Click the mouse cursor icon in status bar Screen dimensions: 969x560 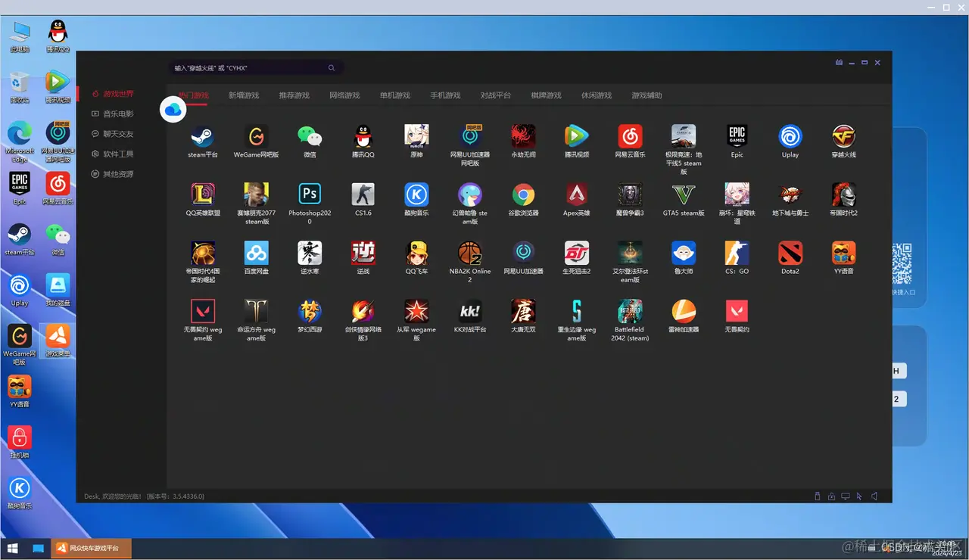coord(859,496)
